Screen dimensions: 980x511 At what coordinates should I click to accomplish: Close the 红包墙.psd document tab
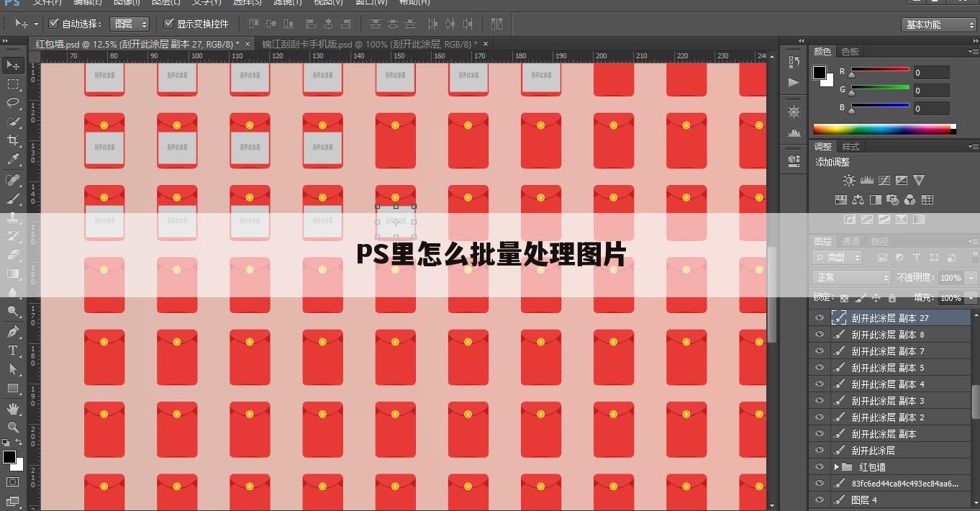tap(248, 44)
